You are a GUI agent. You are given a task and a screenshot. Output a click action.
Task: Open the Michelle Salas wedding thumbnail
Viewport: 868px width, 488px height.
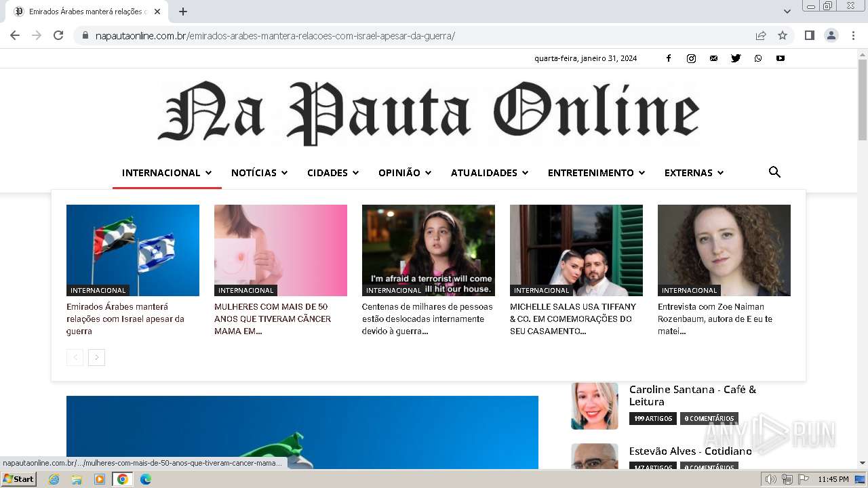576,250
